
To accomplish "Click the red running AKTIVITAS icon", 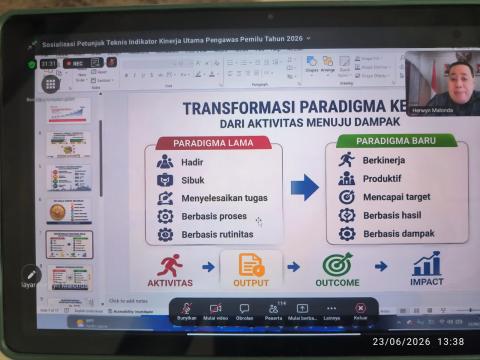I will click(x=170, y=265).
